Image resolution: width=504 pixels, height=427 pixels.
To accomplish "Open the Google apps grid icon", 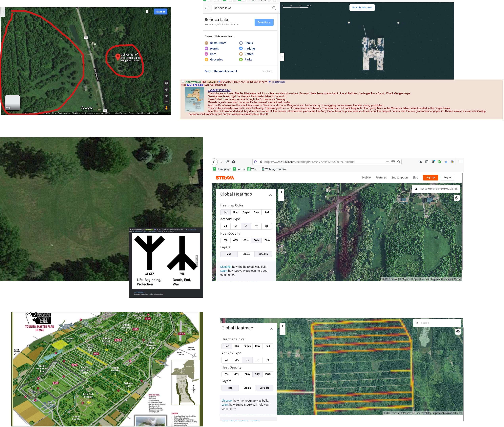I will tap(148, 11).
